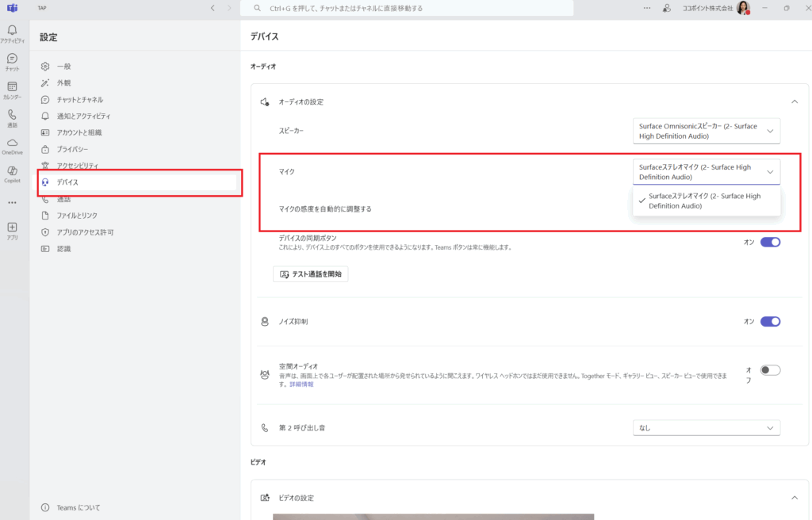This screenshot has width=812, height=520.
Task: Open the 詳細情報 link
Action: 300,384
